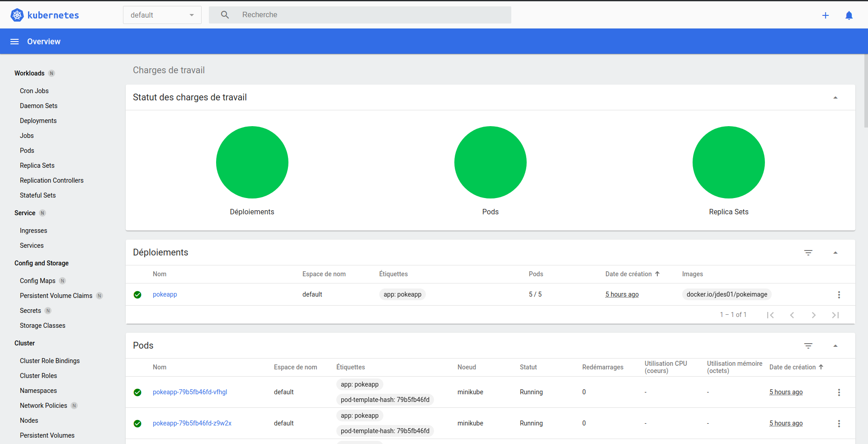Click the Pods green status circle
868x444 pixels.
point(491,162)
